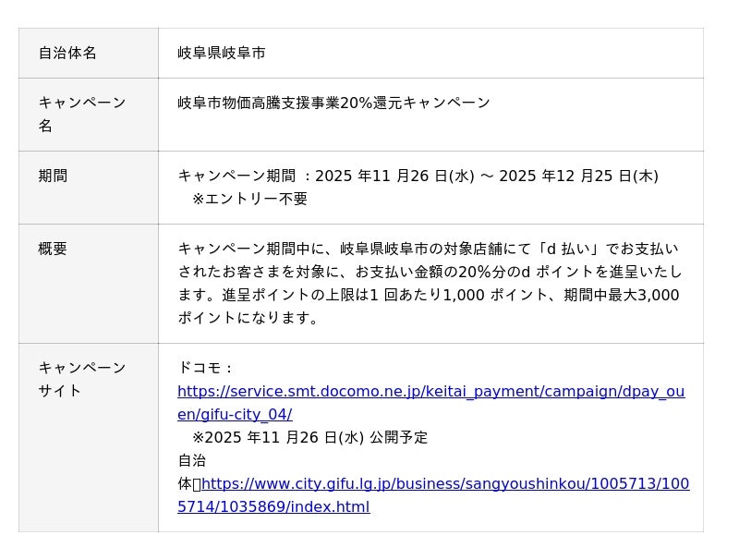Viewport: 739px width, 560px height.
Task: Click the campaign end date 2025年12月25日(木)
Action: click(x=578, y=176)
